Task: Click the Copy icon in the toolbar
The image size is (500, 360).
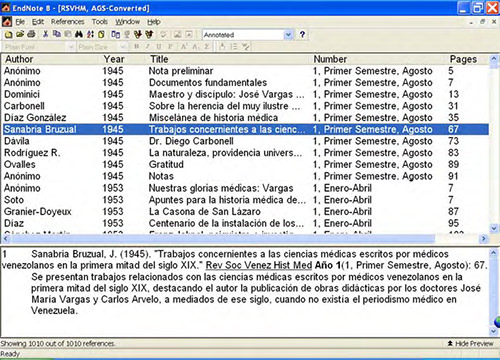Action: tap(57, 34)
